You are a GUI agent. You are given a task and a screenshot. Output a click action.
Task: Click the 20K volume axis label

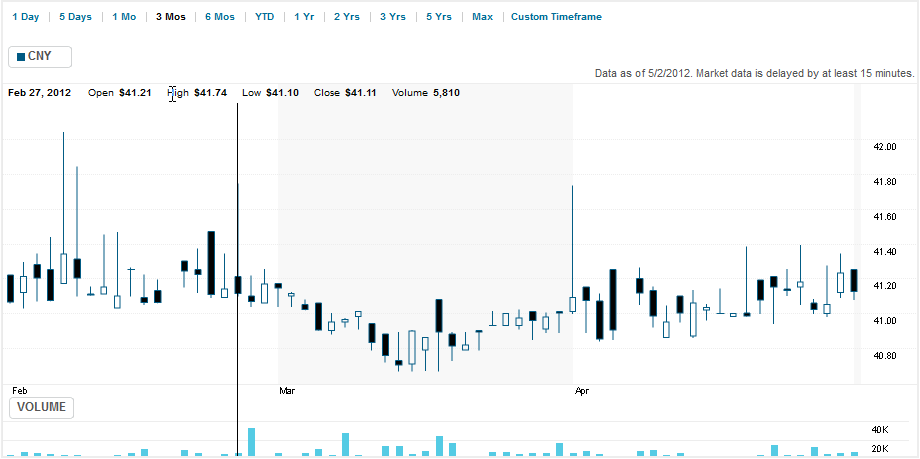pyautogui.click(x=882, y=449)
